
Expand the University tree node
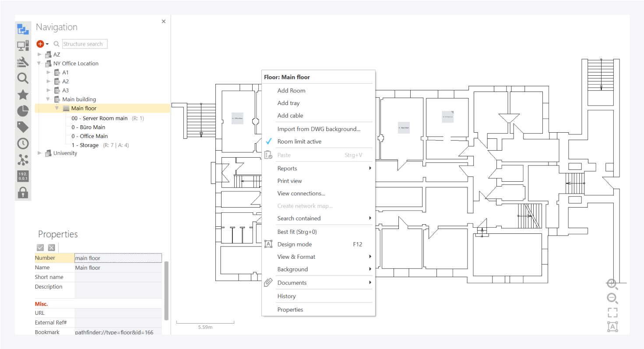click(x=40, y=153)
